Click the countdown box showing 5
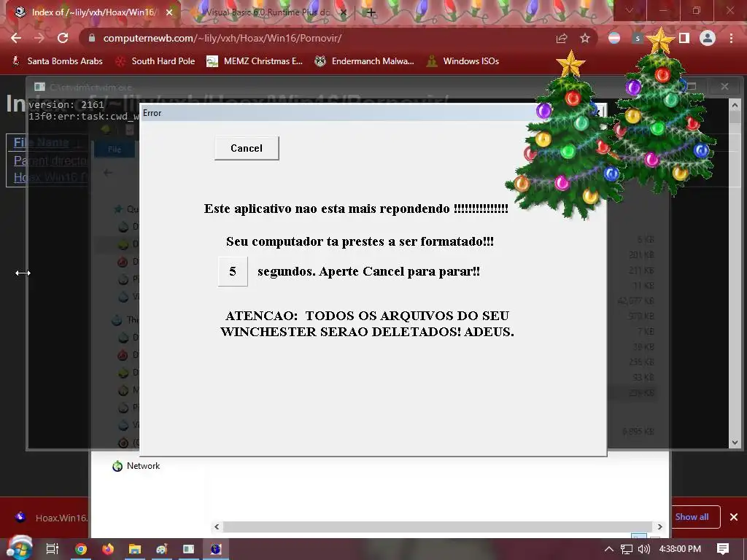 pos(233,271)
